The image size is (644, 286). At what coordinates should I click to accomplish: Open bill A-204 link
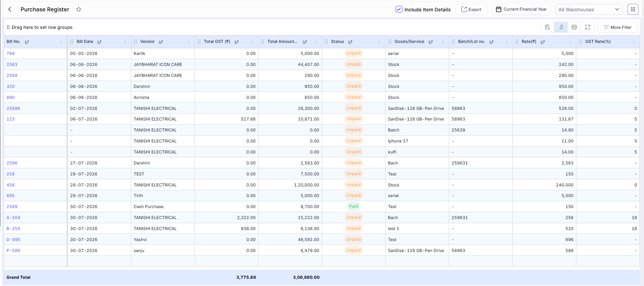(x=13, y=217)
